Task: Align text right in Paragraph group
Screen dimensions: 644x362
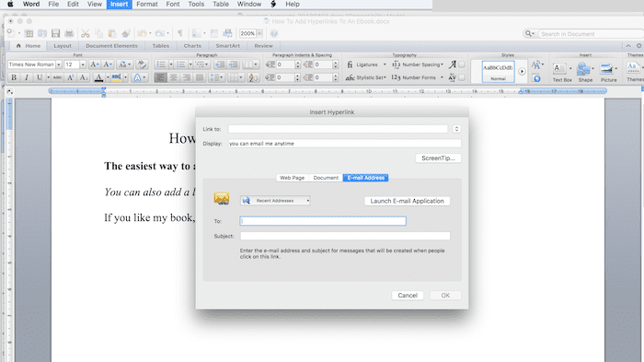Action: (187, 77)
